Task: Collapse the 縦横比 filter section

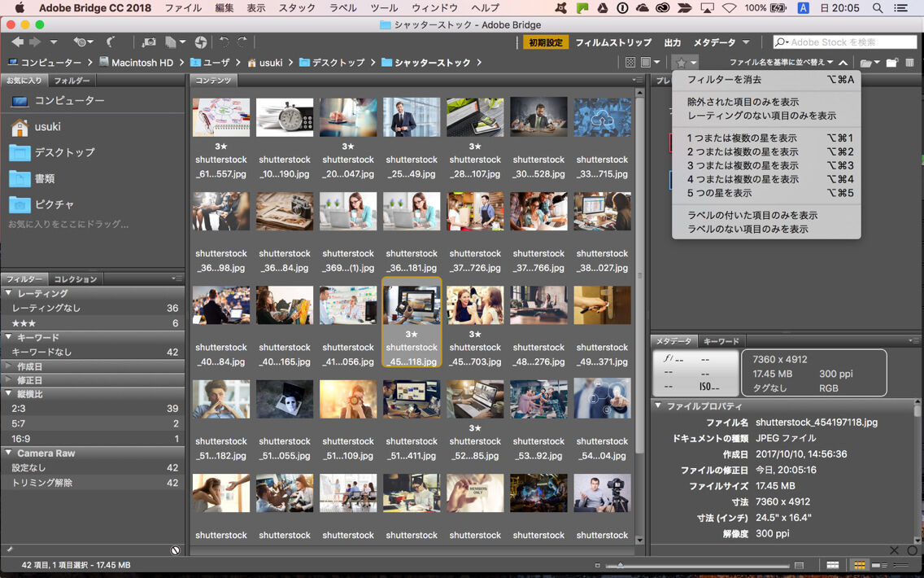Action: [9, 394]
